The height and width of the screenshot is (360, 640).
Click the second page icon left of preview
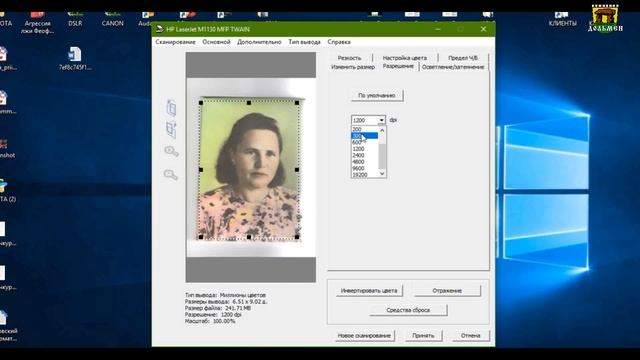pyautogui.click(x=171, y=130)
